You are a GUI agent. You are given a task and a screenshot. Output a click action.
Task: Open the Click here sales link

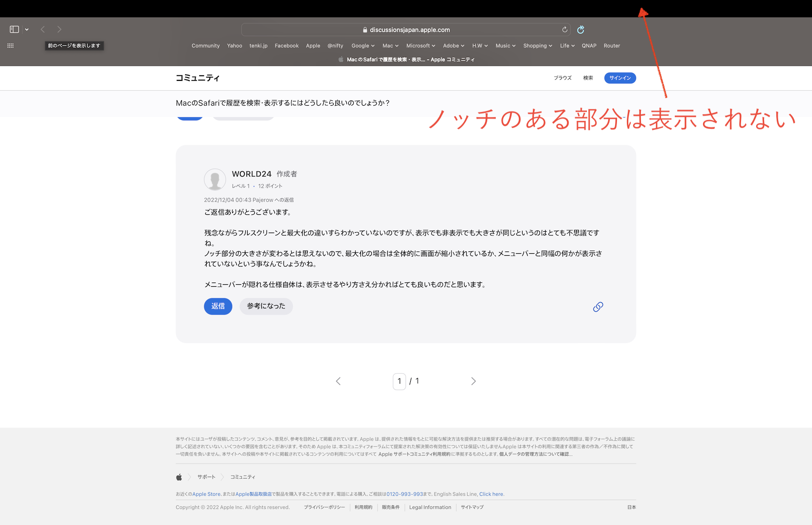(491, 494)
